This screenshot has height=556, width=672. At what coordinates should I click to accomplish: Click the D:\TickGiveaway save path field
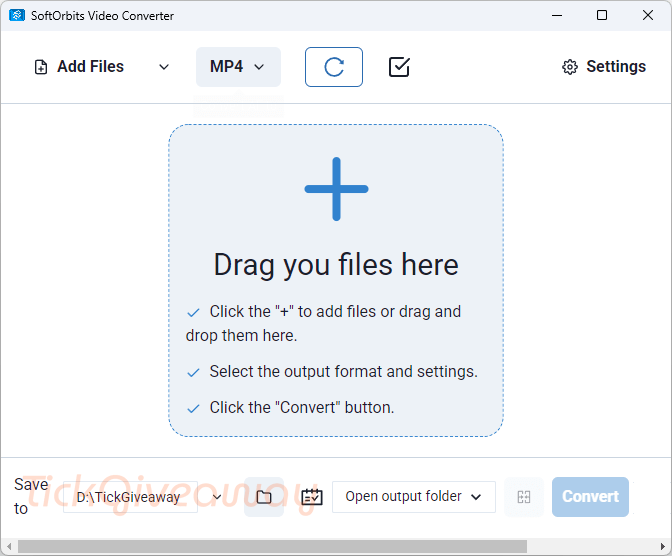130,497
